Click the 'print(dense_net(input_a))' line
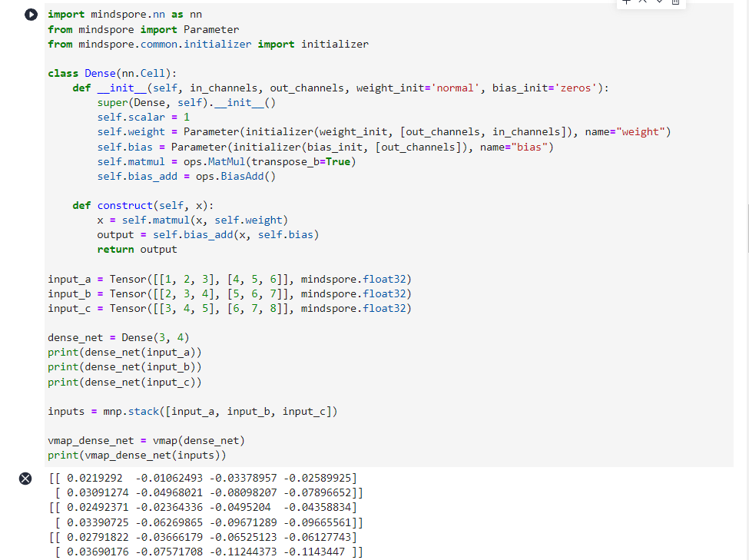The image size is (749, 560). pyautogui.click(x=124, y=352)
